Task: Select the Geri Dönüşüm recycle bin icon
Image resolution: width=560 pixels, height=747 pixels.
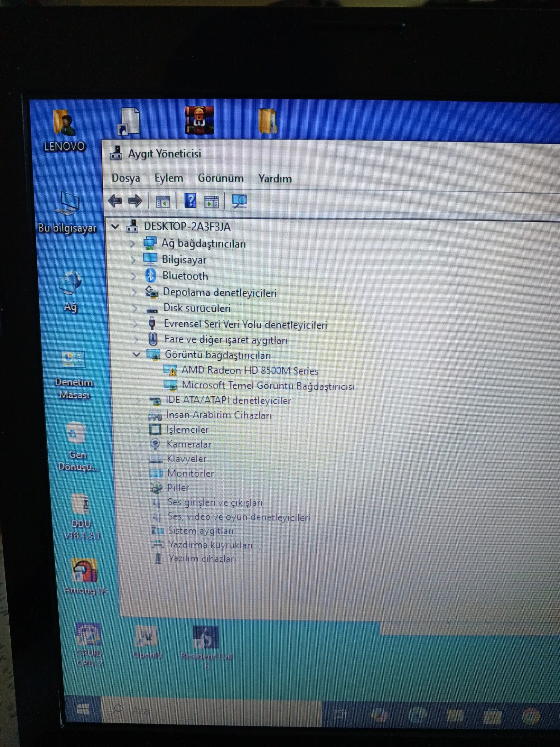Action: pos(78,446)
